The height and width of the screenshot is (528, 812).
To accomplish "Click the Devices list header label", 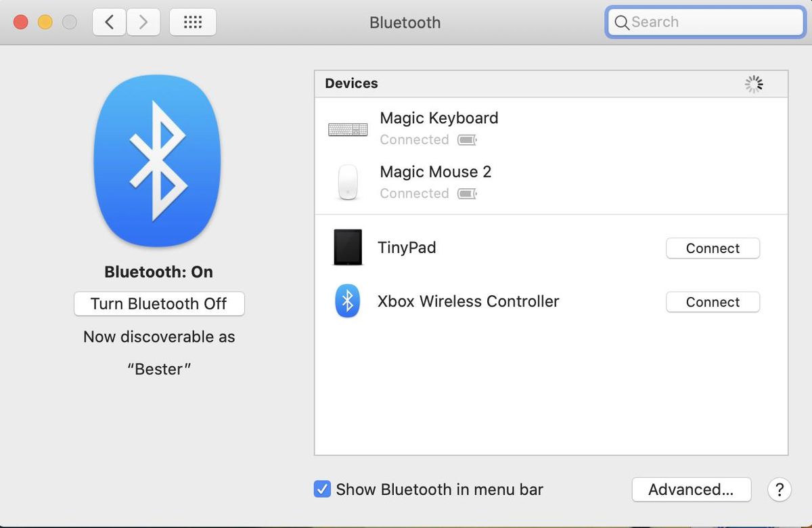I will (351, 83).
